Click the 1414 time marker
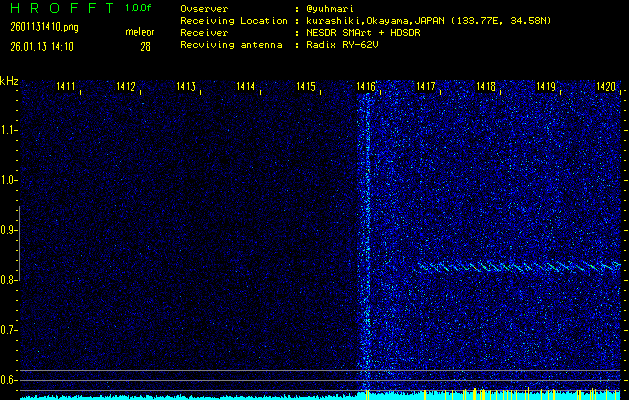The width and height of the screenshot is (629, 400). 246,86
